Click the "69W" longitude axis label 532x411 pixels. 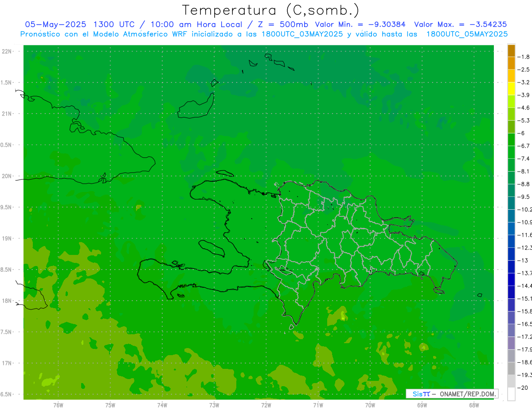(422, 405)
